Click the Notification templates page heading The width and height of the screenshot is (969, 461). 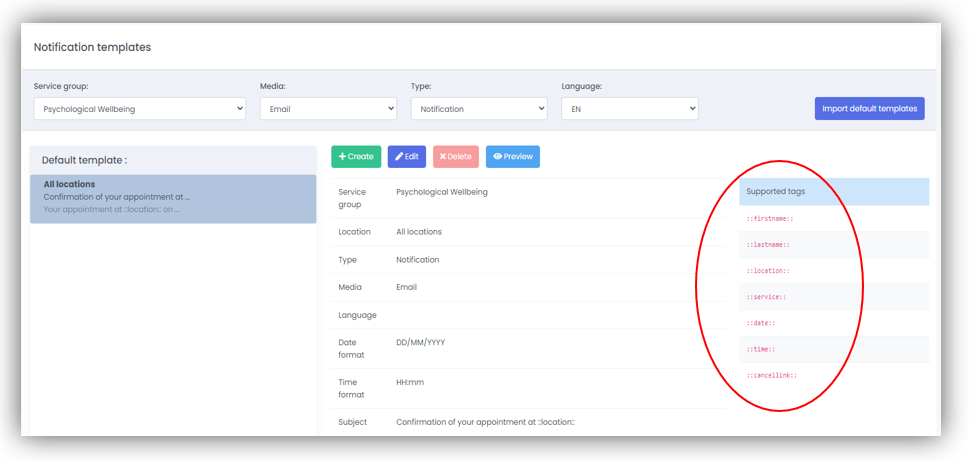click(x=92, y=47)
